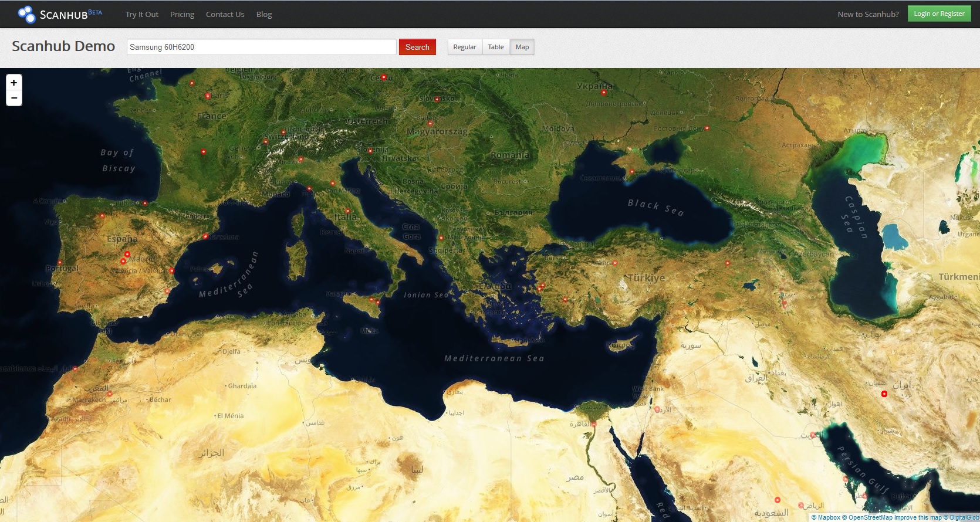Click the Türkiye map label
The height and width of the screenshot is (522, 980).
646,277
